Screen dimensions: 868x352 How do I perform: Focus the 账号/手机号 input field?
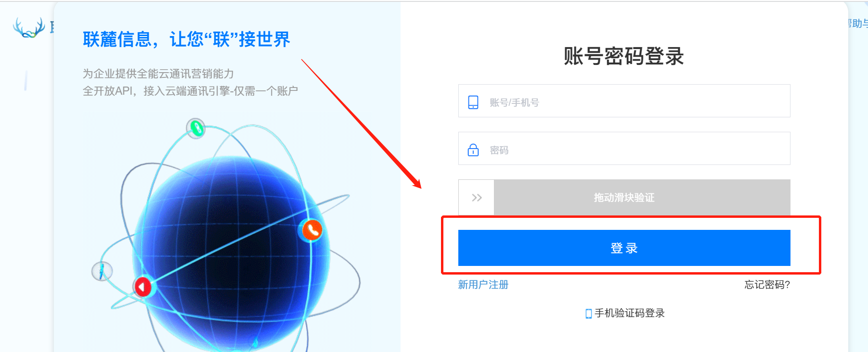coord(624,101)
